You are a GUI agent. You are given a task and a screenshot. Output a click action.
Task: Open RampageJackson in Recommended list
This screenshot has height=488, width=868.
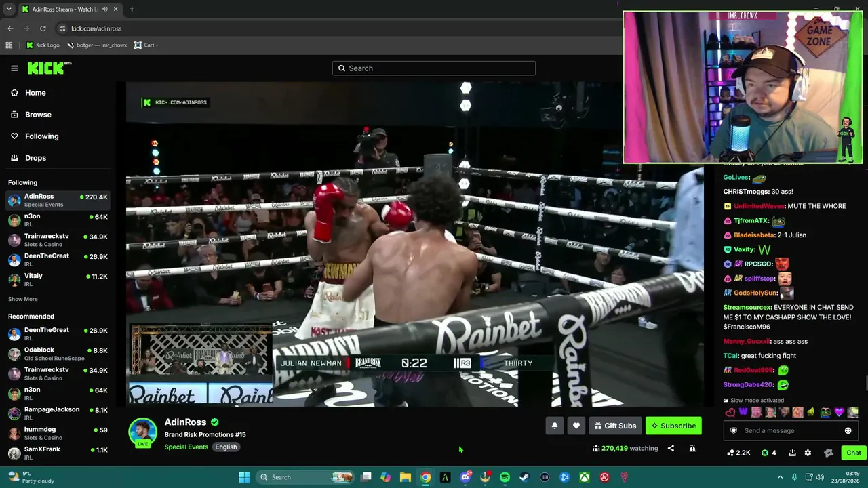(58, 413)
